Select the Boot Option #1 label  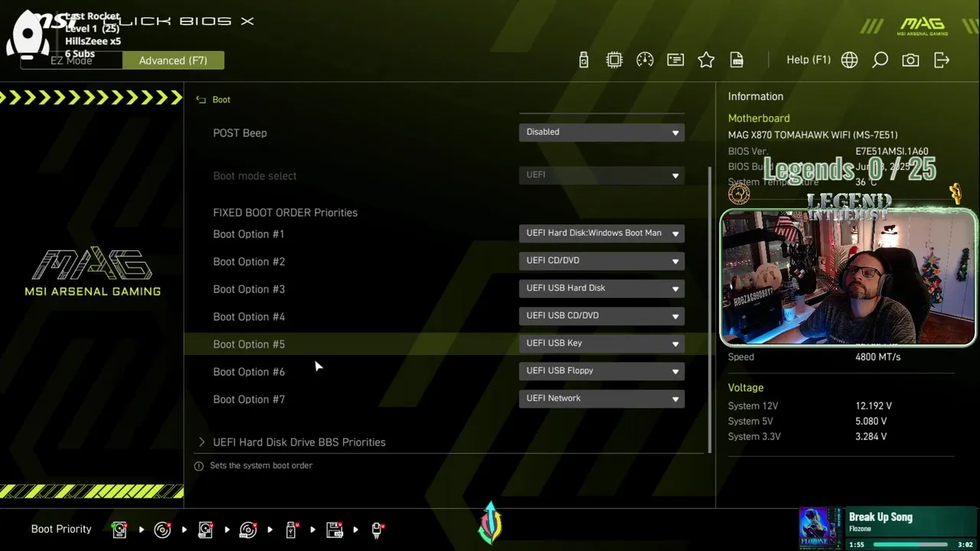(x=249, y=234)
